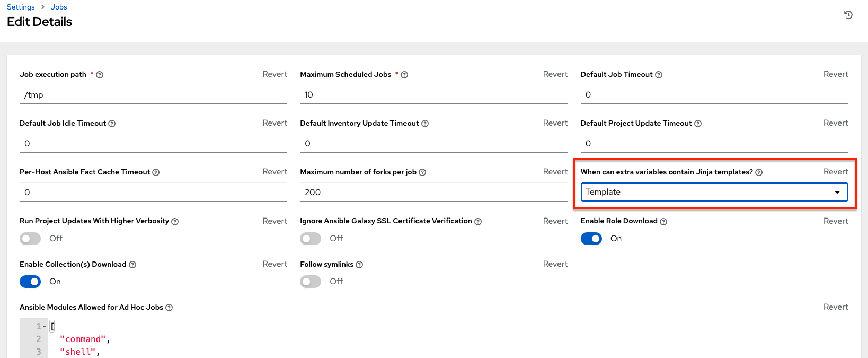Image resolution: width=868 pixels, height=358 pixels.
Task: Click the Maximum Scheduled Jobs input field
Action: click(433, 95)
